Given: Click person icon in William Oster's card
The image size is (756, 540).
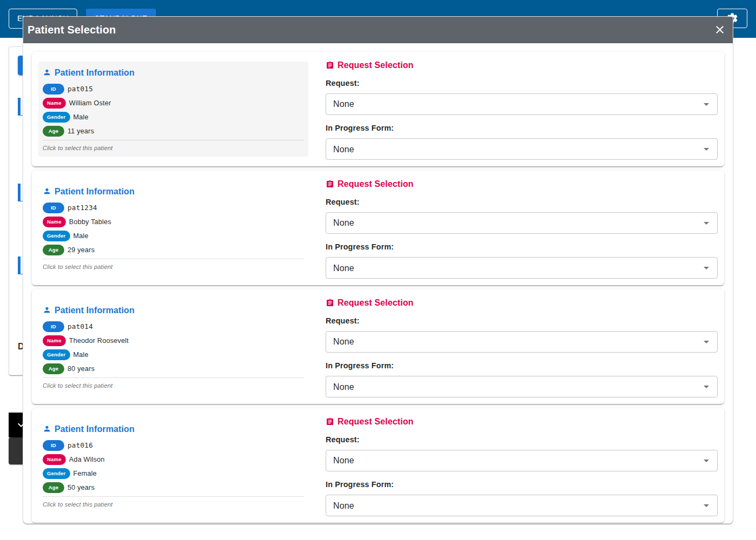Looking at the screenshot, I should coord(47,72).
